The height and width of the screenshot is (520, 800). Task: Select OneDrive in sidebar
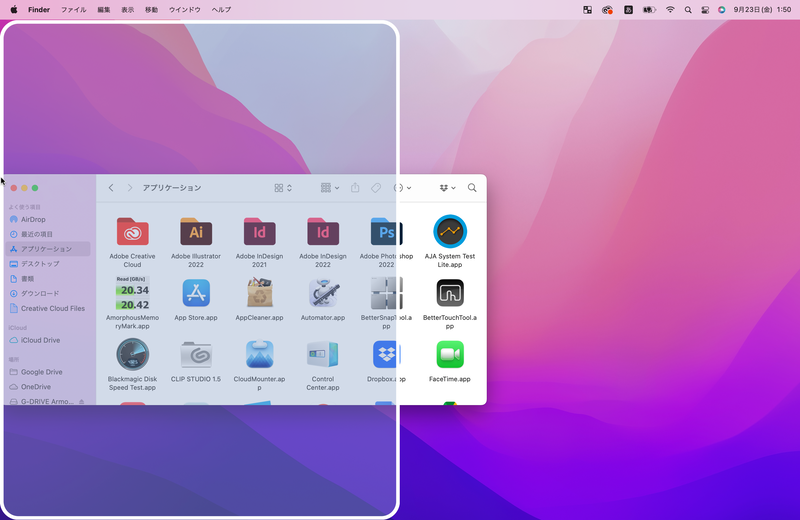[x=48, y=387]
